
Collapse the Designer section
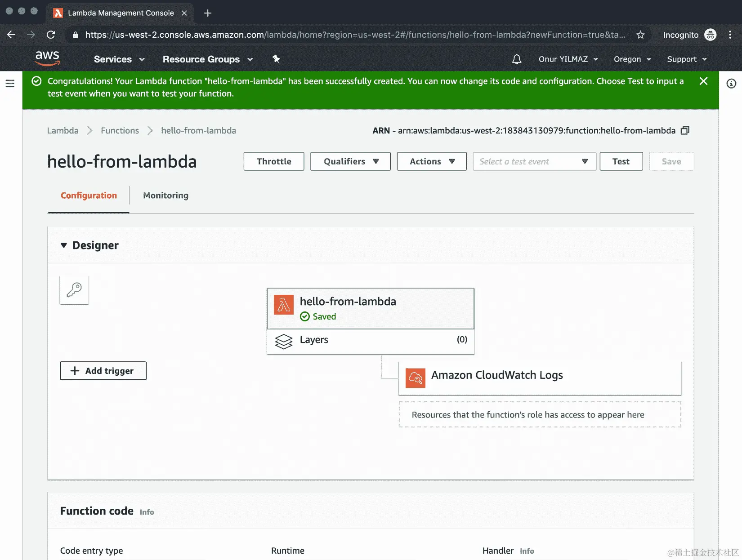point(64,245)
